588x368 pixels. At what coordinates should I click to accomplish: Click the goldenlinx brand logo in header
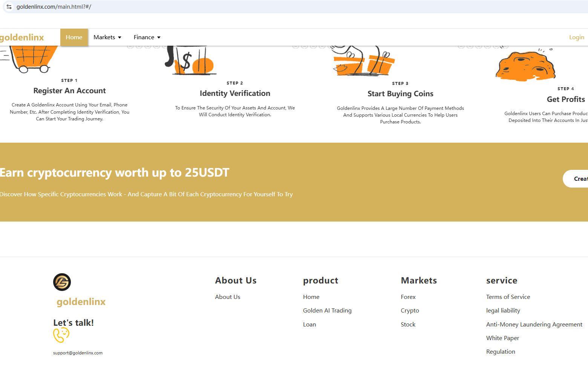(x=22, y=37)
